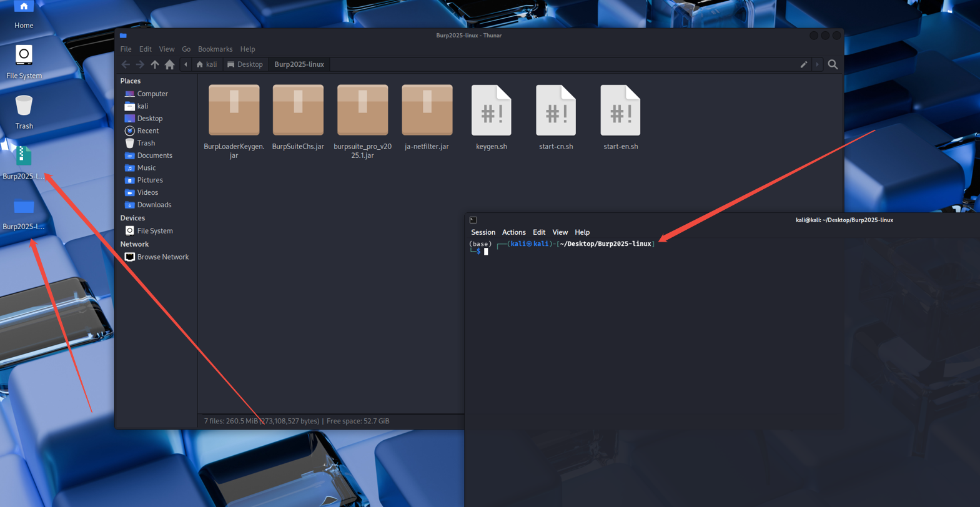Viewport: 980px width, 507px height.
Task: Open the Session menu in the terminal
Action: point(483,232)
